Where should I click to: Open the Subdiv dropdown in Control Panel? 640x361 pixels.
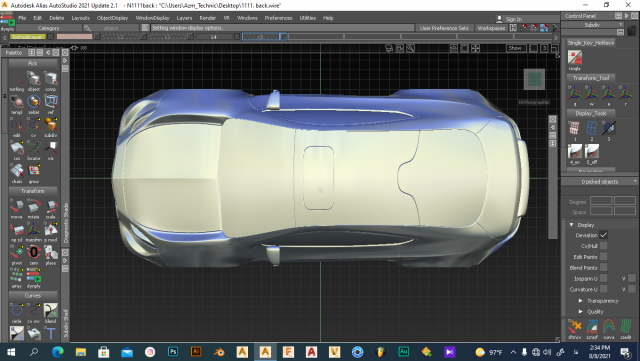tap(592, 25)
